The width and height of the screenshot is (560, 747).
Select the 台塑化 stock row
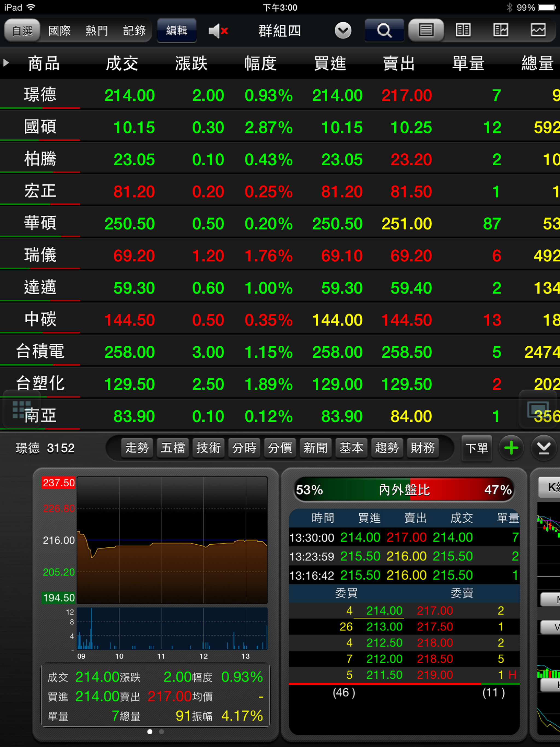pyautogui.click(x=280, y=384)
